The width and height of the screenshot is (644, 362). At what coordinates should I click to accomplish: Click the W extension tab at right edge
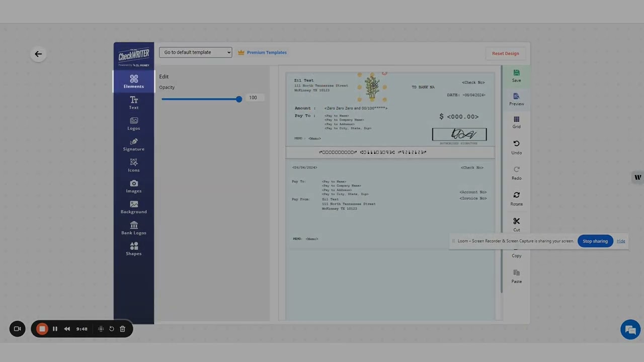638,177
